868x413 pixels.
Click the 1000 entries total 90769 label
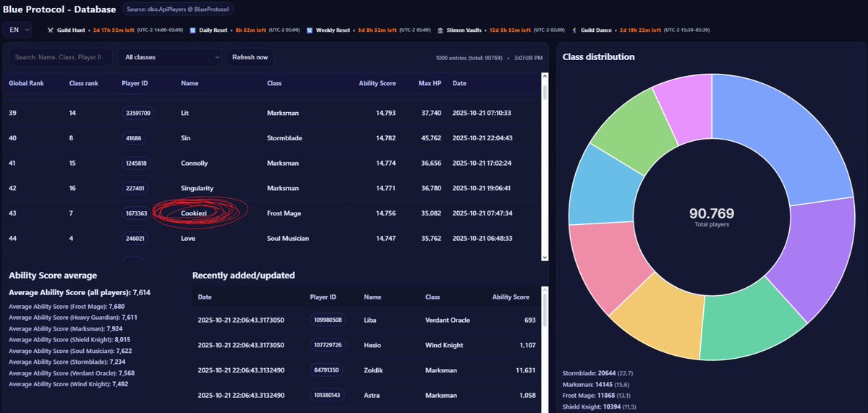[x=469, y=57]
